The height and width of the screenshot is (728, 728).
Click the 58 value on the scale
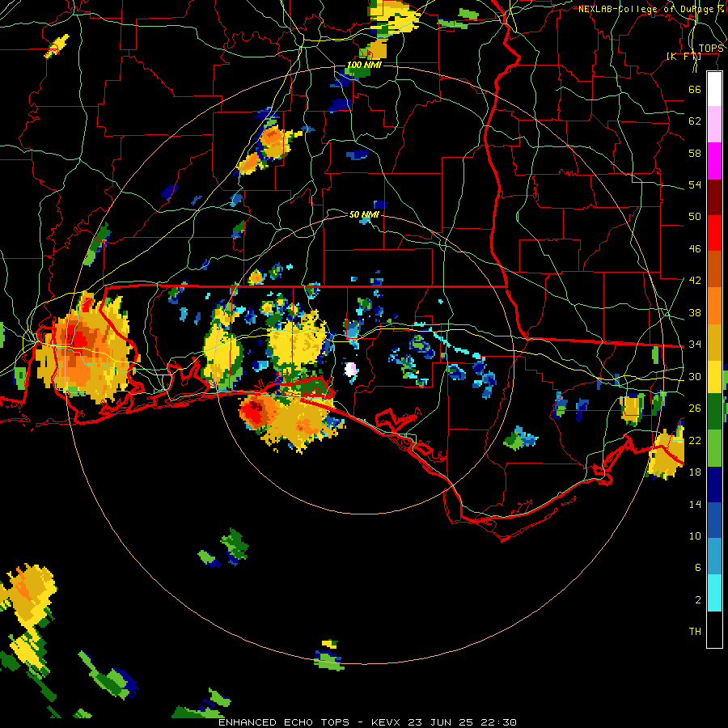[695, 153]
